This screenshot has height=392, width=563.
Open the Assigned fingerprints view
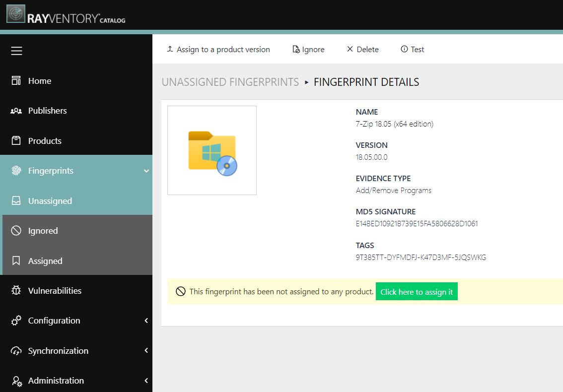coord(45,261)
